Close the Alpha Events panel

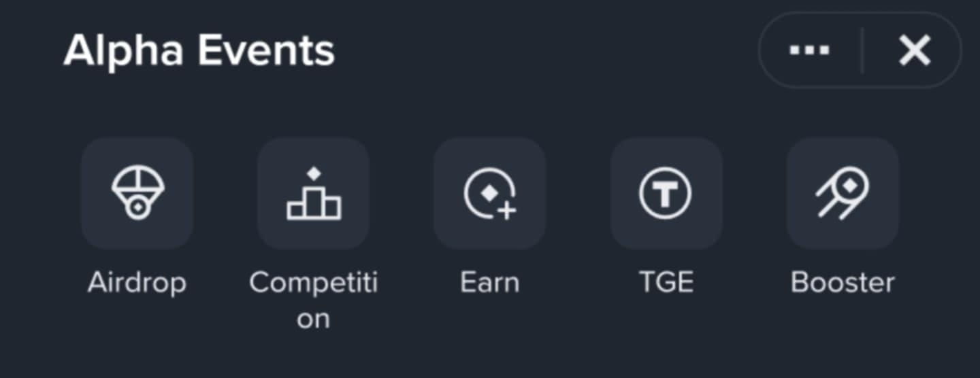click(x=914, y=50)
